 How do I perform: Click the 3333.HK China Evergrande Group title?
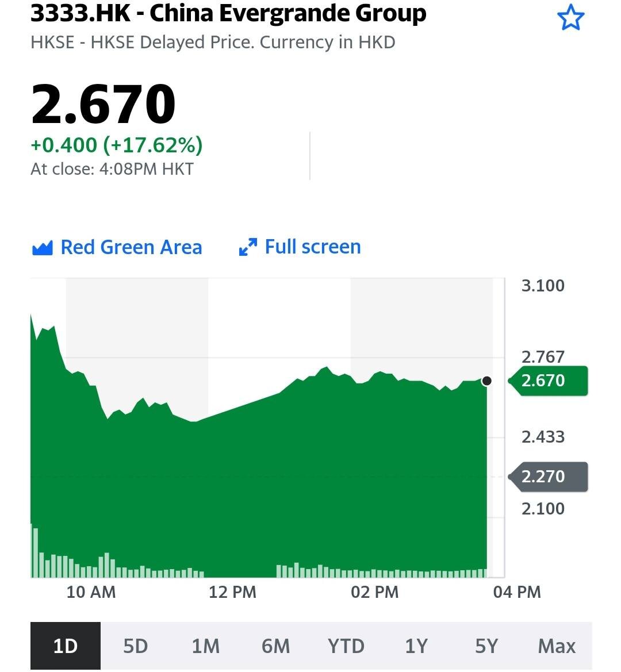tap(228, 13)
